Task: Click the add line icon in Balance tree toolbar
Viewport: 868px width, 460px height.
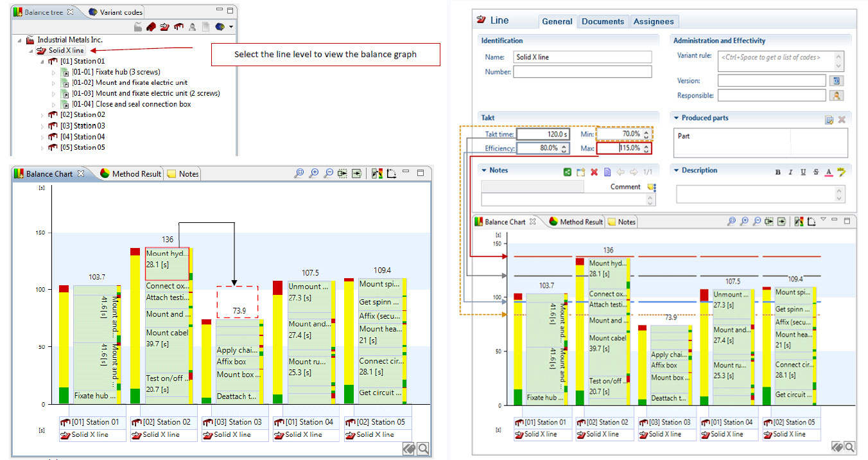Action: click(165, 27)
